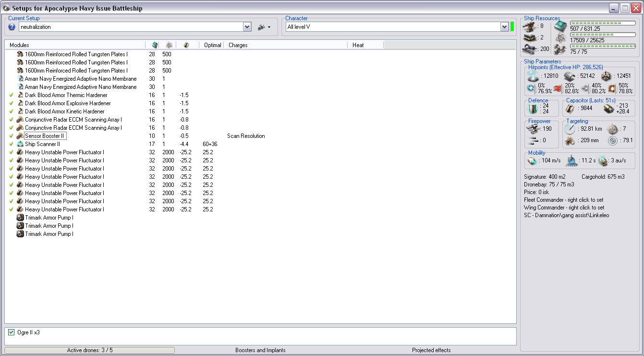Open the Projected effects tab

[x=431, y=350]
